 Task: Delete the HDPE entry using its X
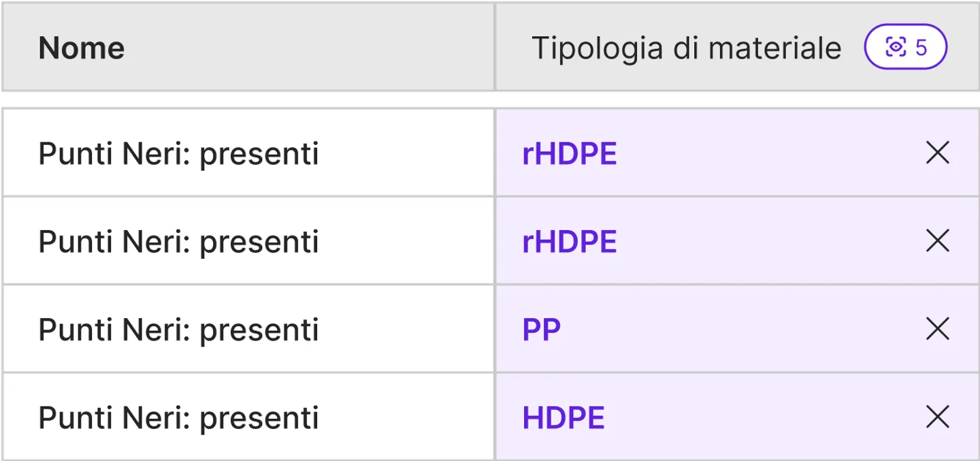(x=938, y=417)
